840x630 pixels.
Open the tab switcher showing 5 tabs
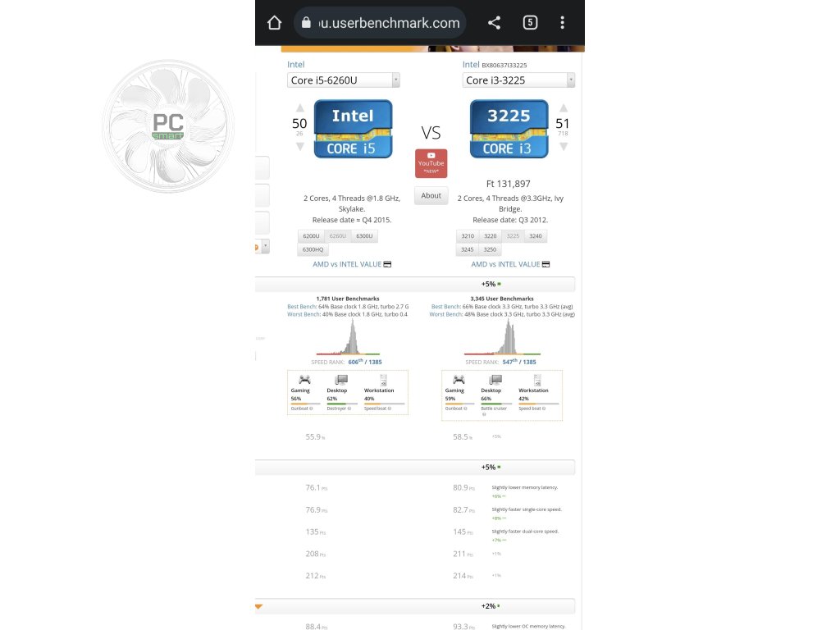click(530, 22)
